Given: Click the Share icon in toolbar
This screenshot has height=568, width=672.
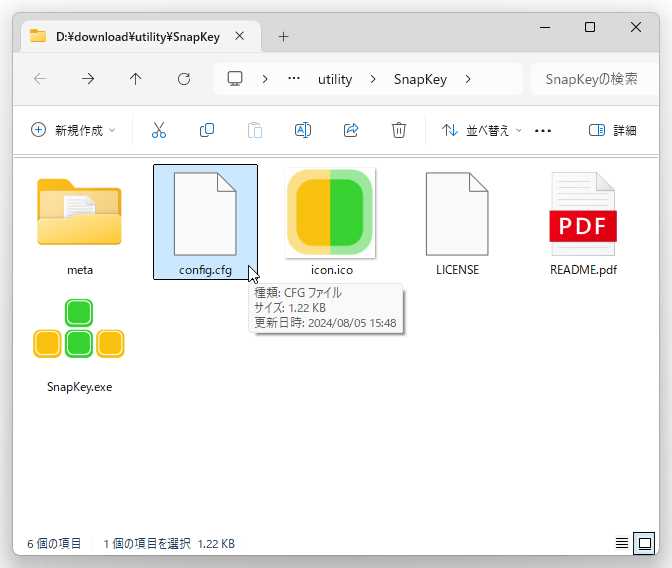Looking at the screenshot, I should (351, 130).
